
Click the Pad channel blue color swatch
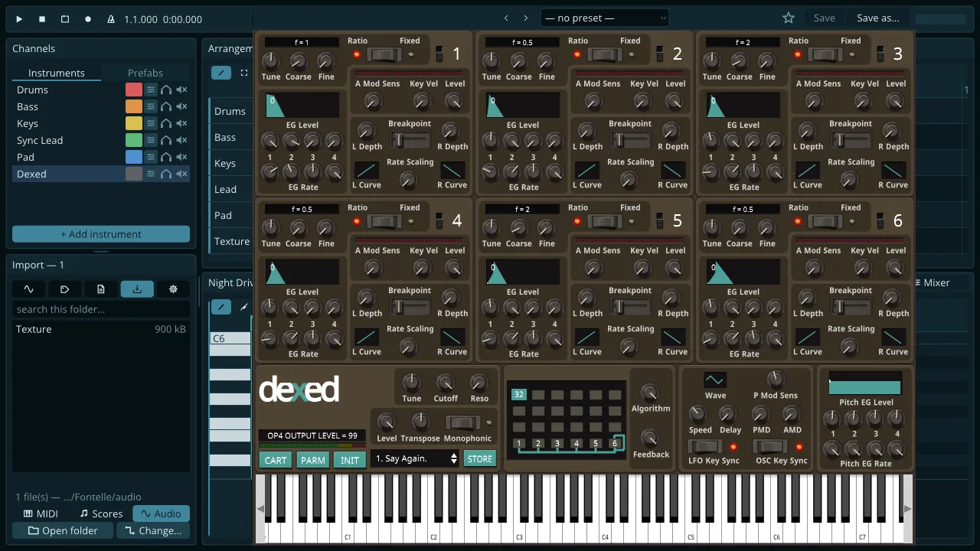click(134, 157)
